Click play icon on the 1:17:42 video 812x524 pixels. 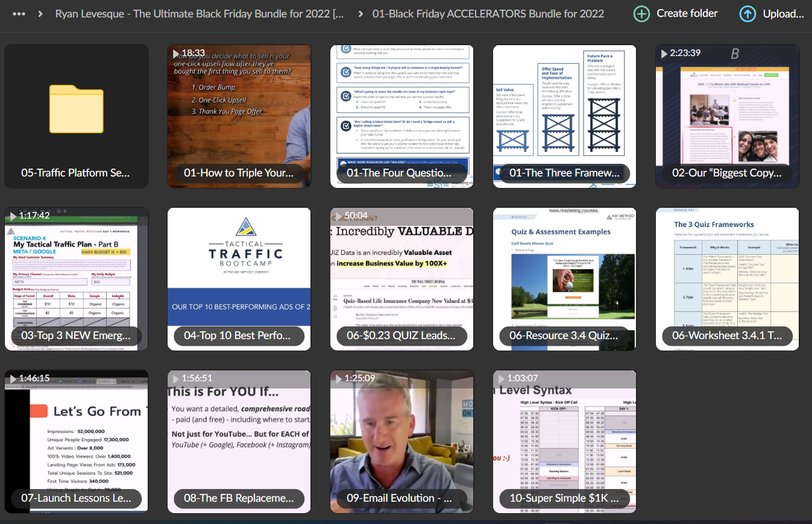click(13, 216)
